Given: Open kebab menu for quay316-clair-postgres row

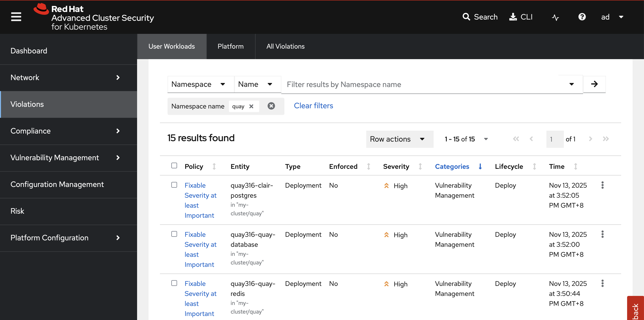Looking at the screenshot, I should click(603, 185).
